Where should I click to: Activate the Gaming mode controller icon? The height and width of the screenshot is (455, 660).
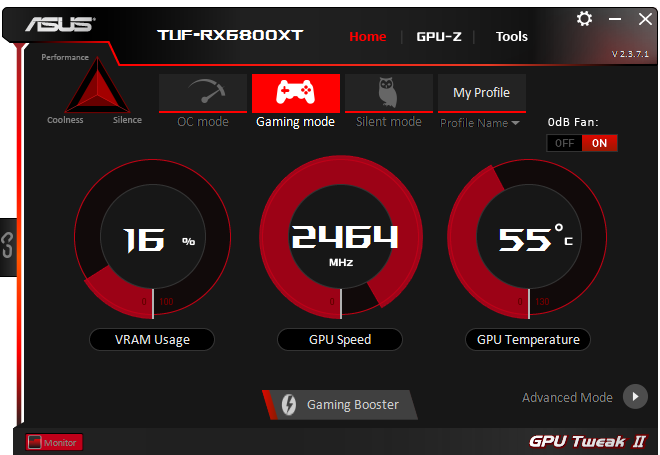295,93
